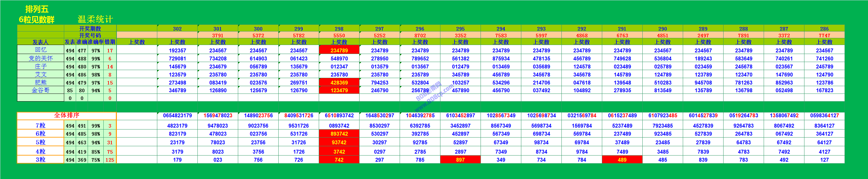Click the red 489 cell in 3粒 row
This screenshot has width=868, height=179.
coord(622,160)
